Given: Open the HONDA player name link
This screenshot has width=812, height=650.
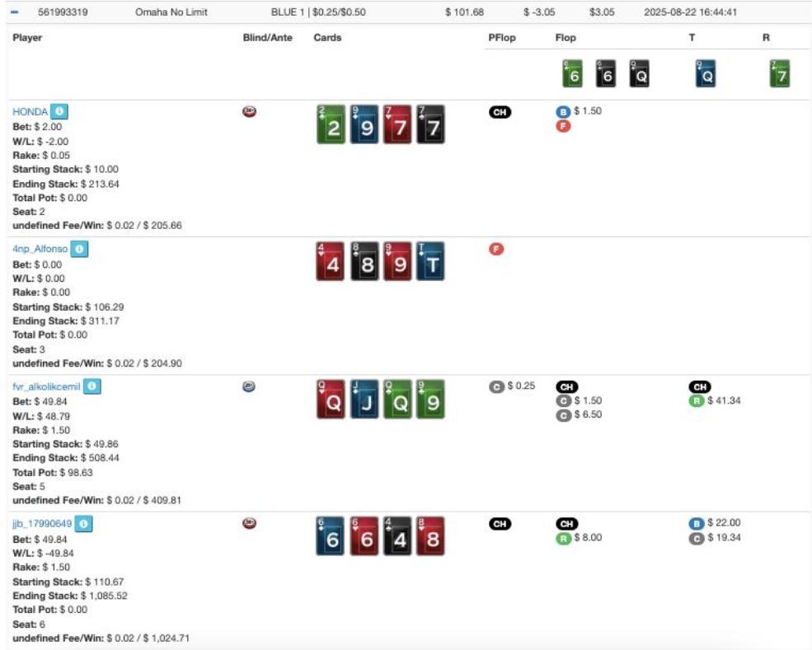Looking at the screenshot, I should click(x=30, y=112).
